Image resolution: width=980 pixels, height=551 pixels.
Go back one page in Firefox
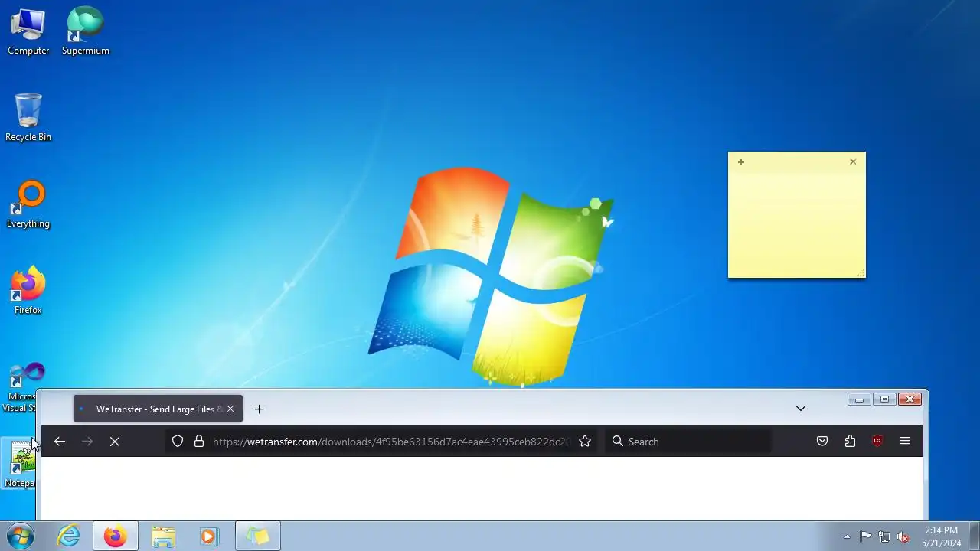point(60,442)
